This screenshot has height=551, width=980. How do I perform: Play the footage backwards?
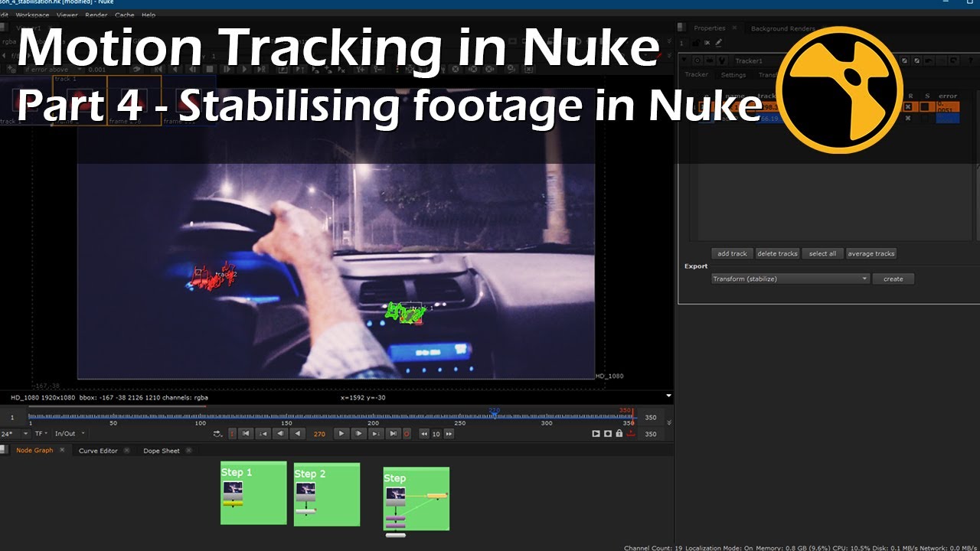pos(298,433)
